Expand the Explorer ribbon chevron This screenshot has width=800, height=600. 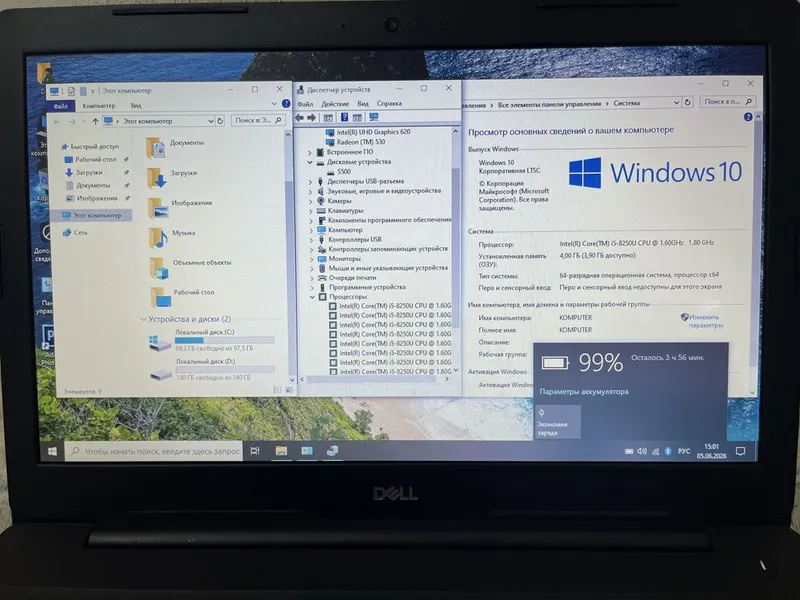[274, 104]
